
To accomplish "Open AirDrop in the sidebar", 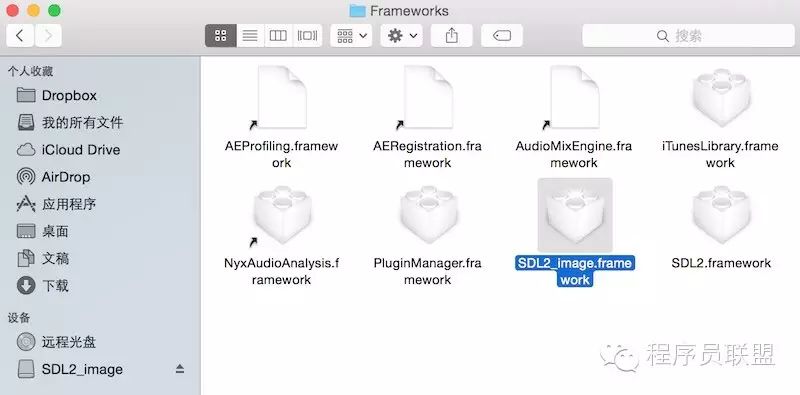I will point(99,177).
